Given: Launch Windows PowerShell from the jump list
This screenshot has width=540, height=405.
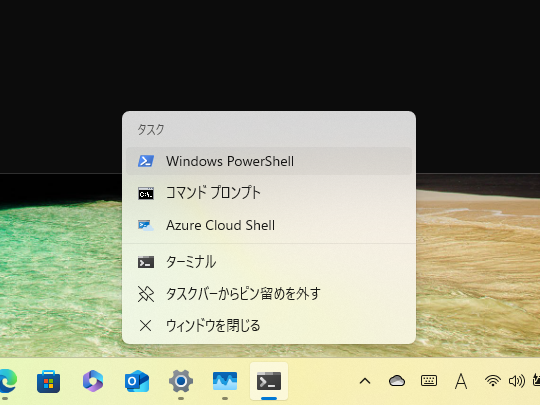Looking at the screenshot, I should point(269,161).
